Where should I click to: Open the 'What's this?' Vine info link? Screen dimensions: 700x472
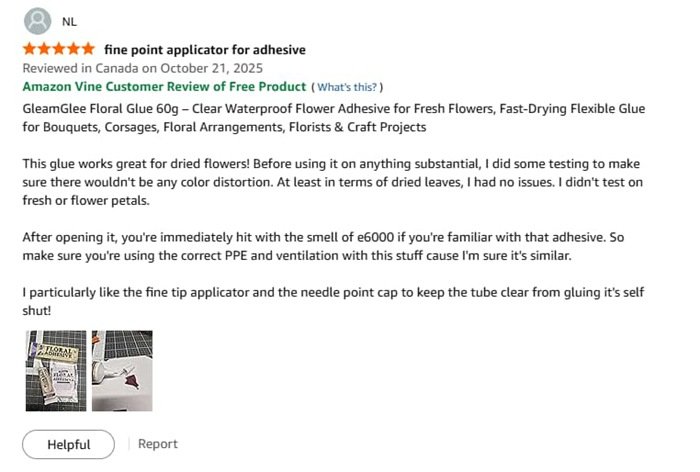(347, 88)
